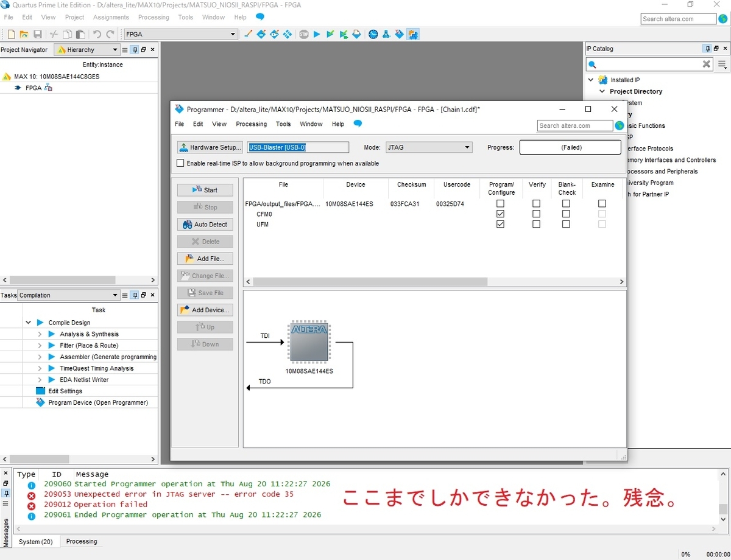The width and height of the screenshot is (731, 560).
Task: Check Verify for CFM0
Action: click(x=536, y=214)
